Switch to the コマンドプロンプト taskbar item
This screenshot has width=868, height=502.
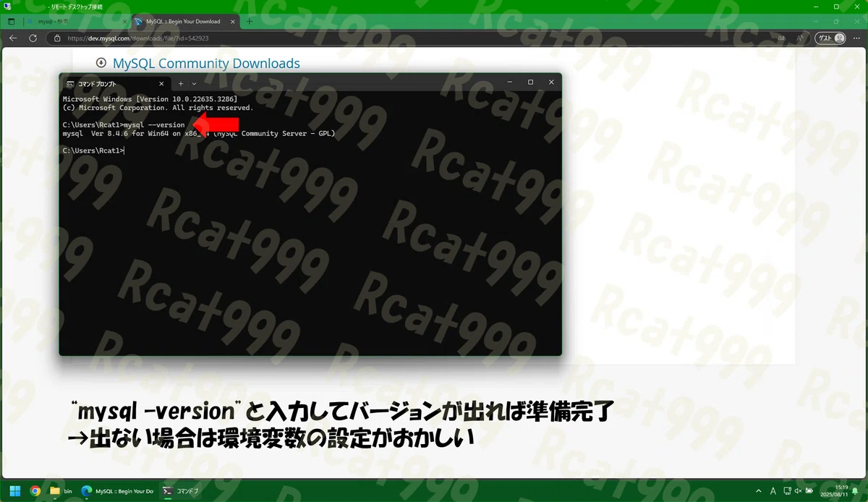182,490
